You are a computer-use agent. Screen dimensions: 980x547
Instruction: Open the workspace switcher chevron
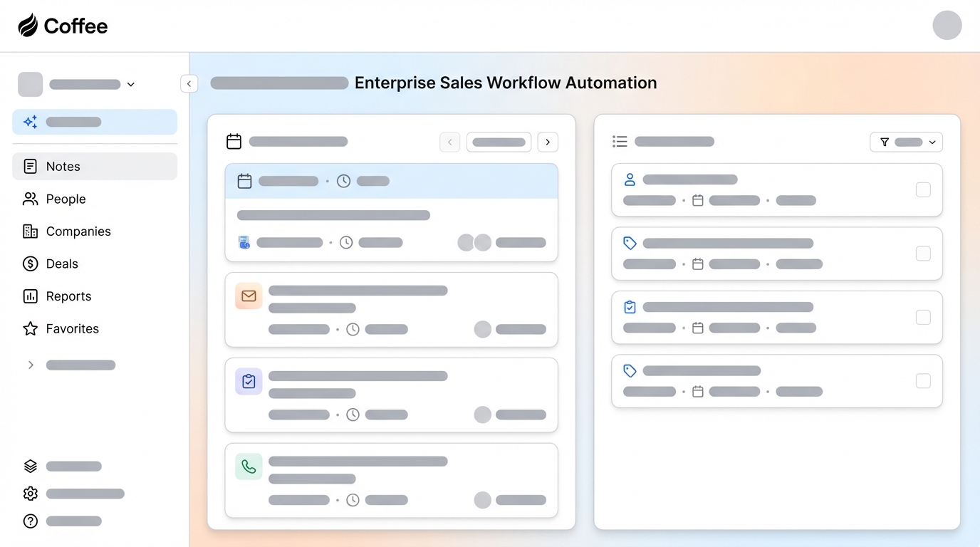(130, 84)
